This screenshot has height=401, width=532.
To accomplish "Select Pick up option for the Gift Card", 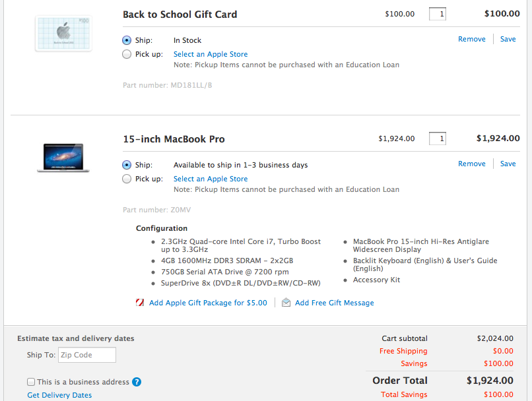I will [x=127, y=54].
